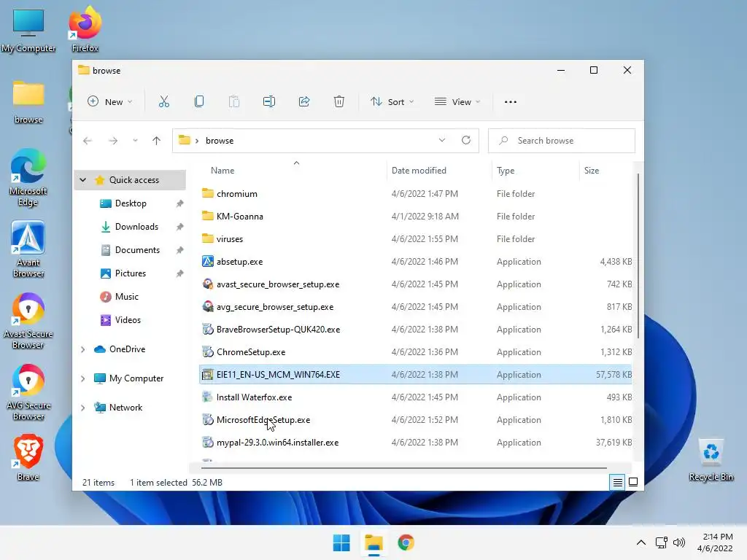Open the New item dropdown
This screenshot has width=747, height=560.
pos(109,101)
